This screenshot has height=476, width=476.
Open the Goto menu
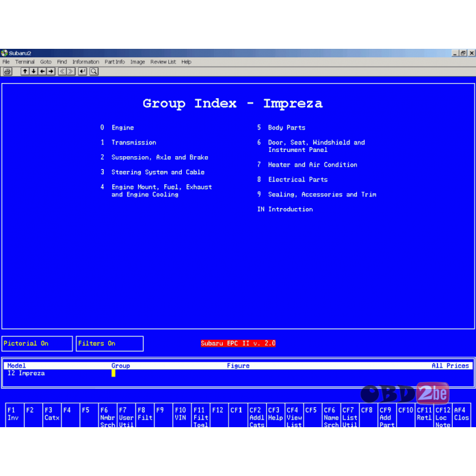click(46, 62)
